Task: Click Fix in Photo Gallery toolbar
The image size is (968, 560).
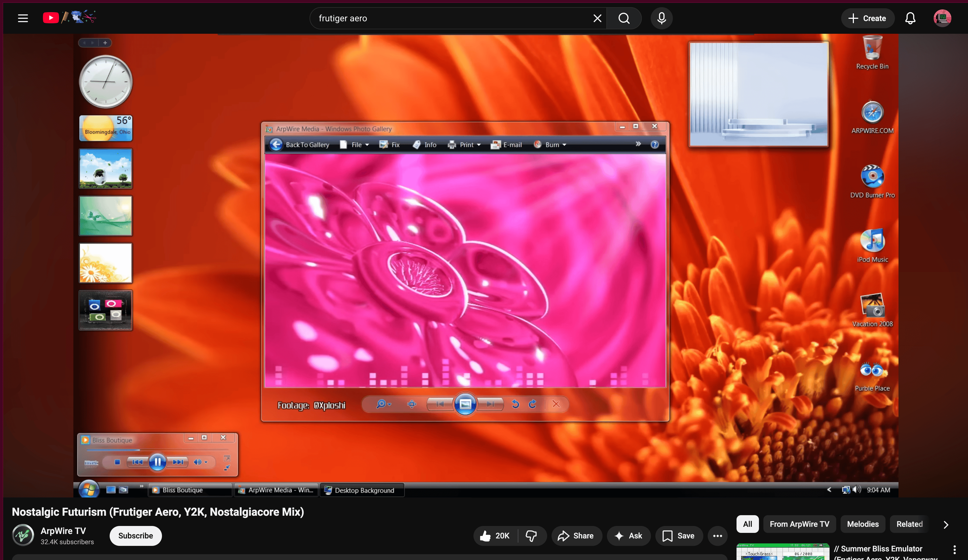Action: (x=390, y=145)
